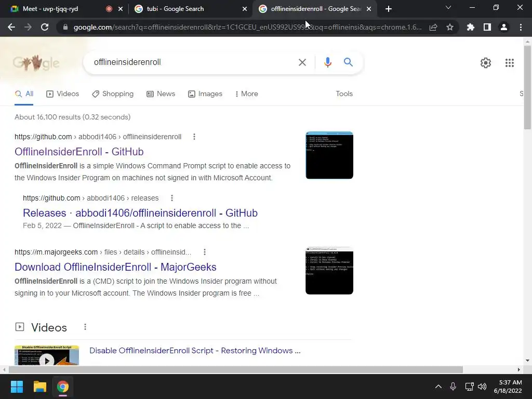
Task: Go back to the previous page
Action: click(x=11, y=27)
